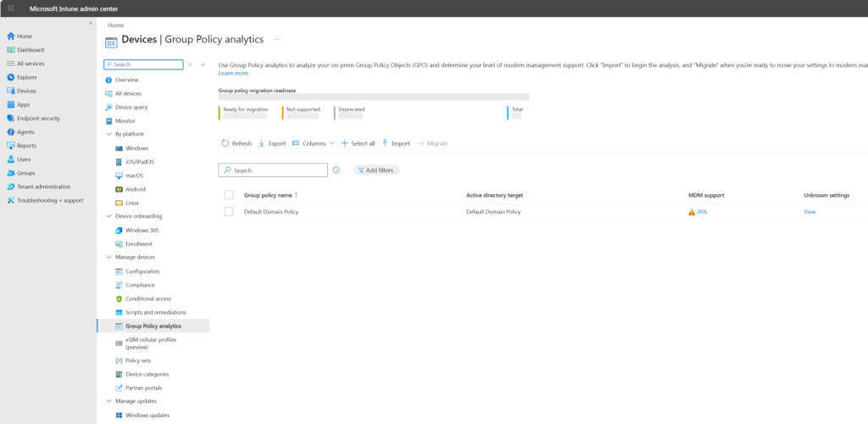
Task: Focus the policy list Search field
Action: click(273, 170)
